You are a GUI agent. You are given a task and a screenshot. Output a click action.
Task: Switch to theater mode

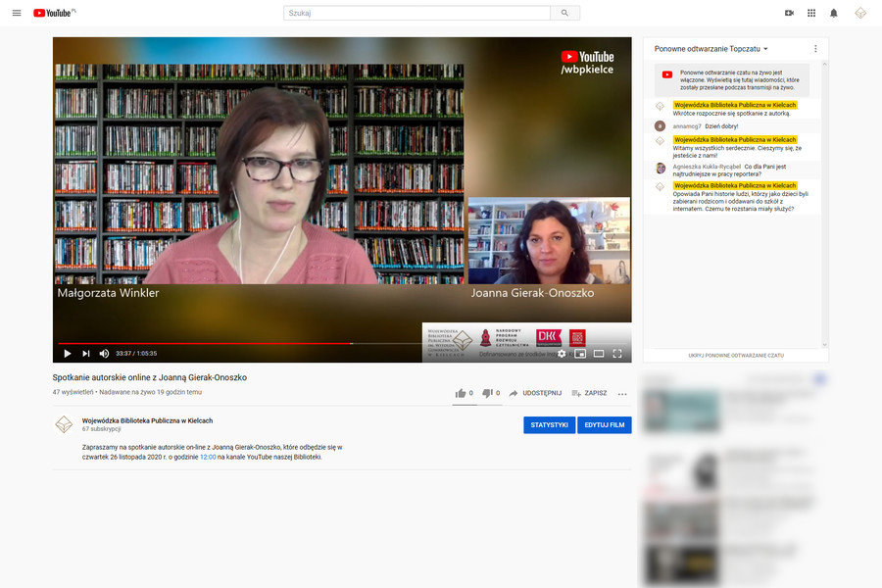(599, 354)
